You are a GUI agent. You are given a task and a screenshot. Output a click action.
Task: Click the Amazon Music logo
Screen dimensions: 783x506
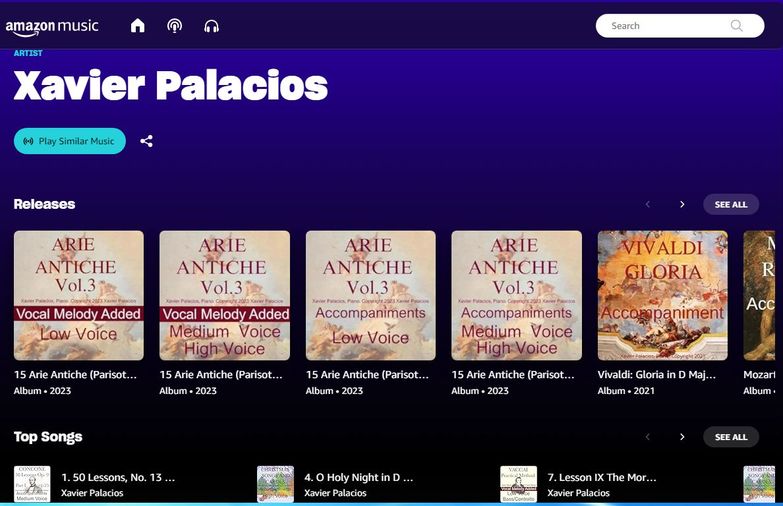click(x=52, y=27)
